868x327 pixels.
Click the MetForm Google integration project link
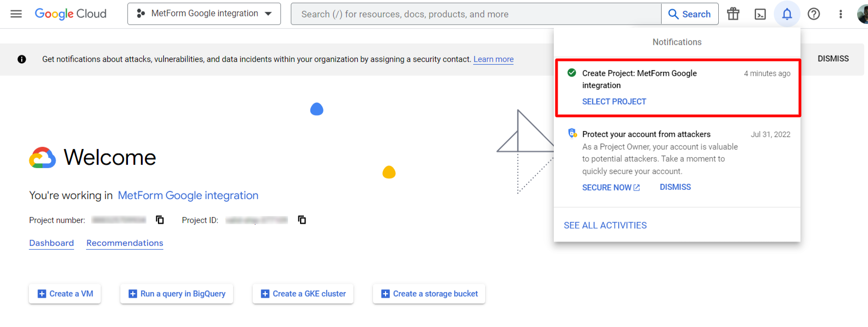pyautogui.click(x=188, y=195)
